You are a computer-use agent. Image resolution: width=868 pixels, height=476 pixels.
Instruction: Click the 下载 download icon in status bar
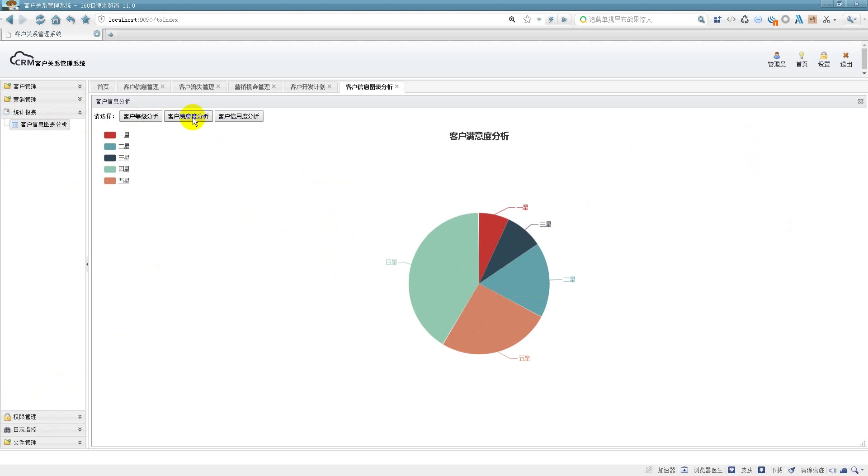pos(762,470)
